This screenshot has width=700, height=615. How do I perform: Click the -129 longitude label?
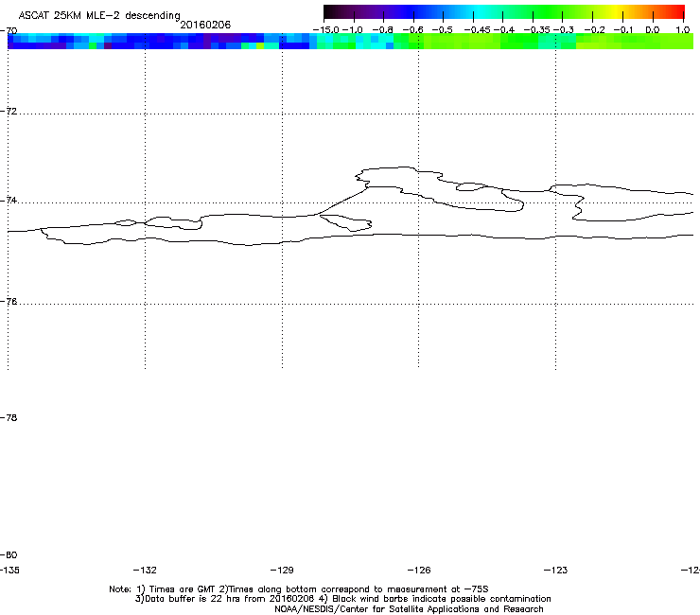point(282,570)
